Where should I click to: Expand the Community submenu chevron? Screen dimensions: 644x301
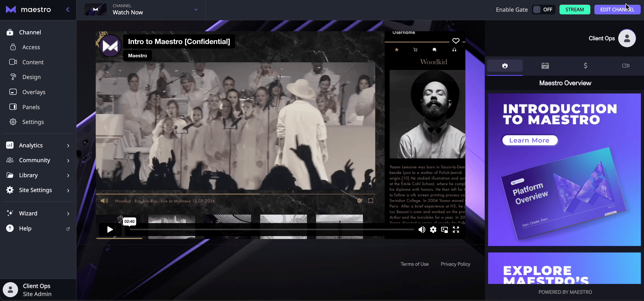[x=68, y=161]
